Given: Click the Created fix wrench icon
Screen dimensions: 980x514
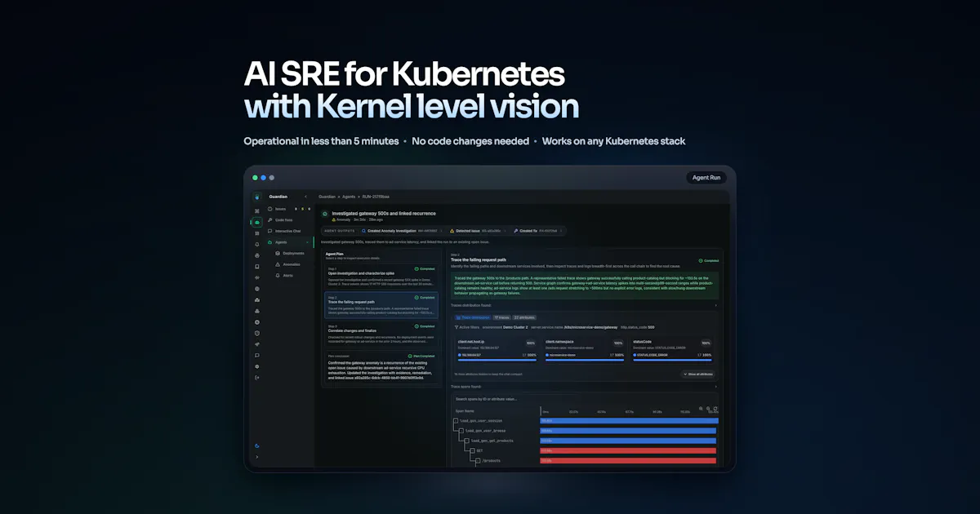Looking at the screenshot, I should (x=516, y=231).
